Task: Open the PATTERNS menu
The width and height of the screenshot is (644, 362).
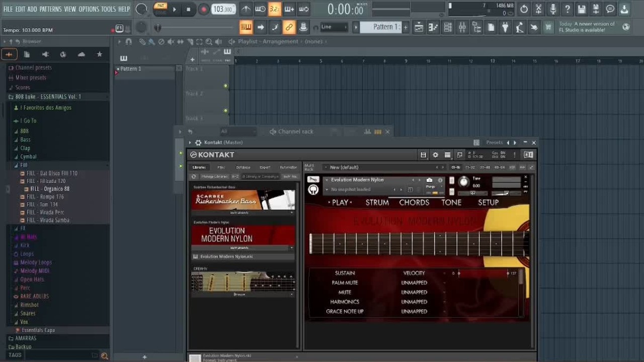Action: tap(50, 9)
